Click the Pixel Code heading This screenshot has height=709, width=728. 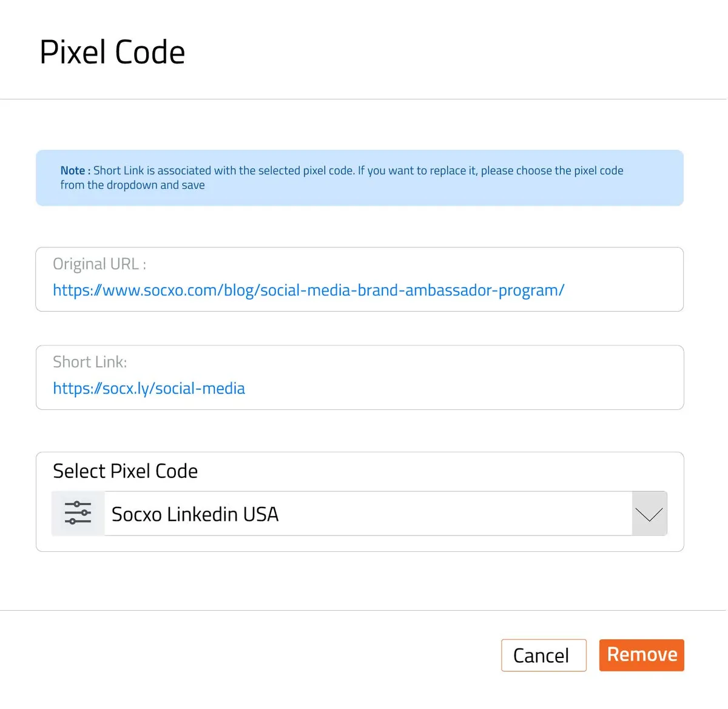coord(112,52)
